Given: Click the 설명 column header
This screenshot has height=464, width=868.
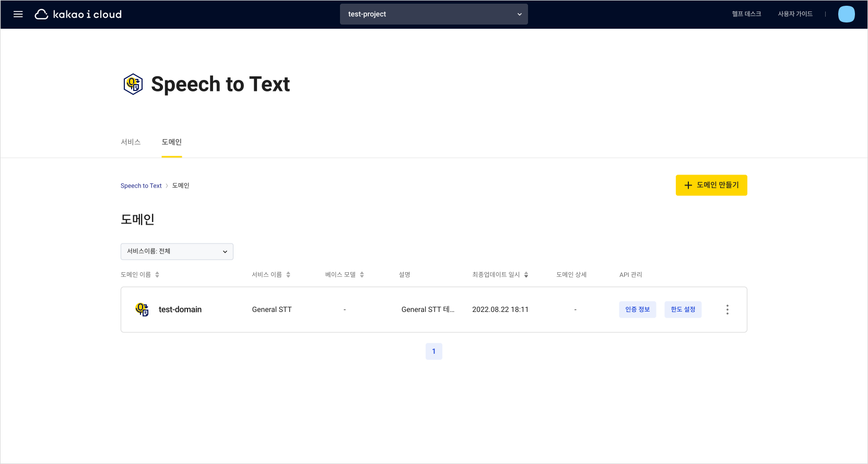Looking at the screenshot, I should click(x=405, y=275).
